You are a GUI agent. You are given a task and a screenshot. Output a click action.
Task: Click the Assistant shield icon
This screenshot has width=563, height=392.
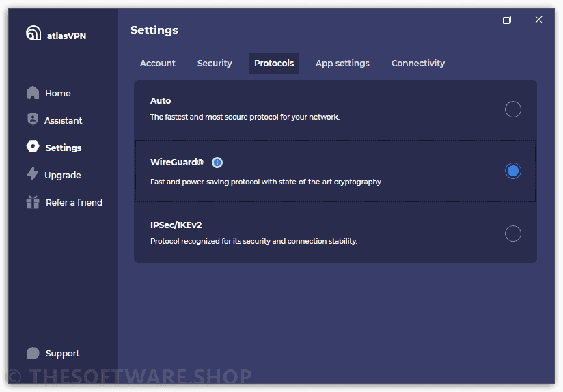click(33, 120)
